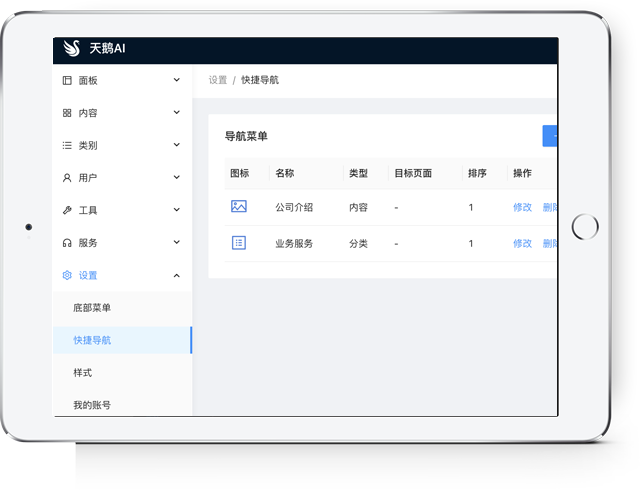The height and width of the screenshot is (490, 640).
Task: Click the 类型 column header
Action: 358,173
